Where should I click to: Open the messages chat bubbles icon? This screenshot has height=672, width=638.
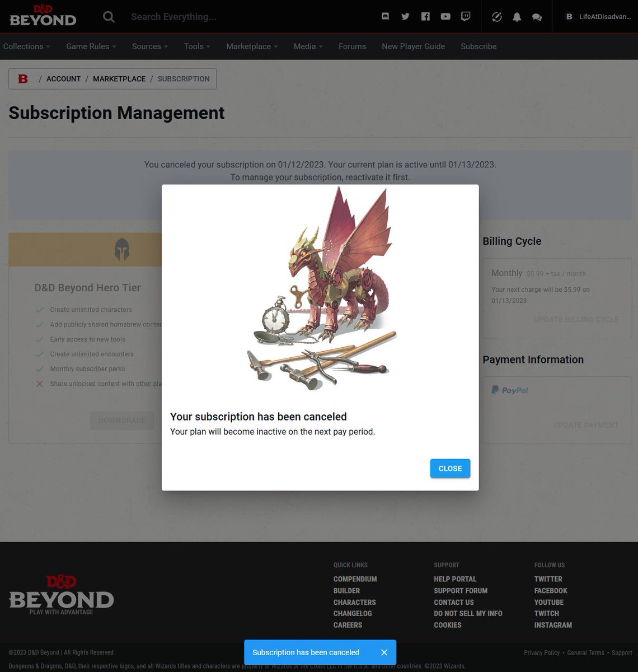(x=537, y=17)
